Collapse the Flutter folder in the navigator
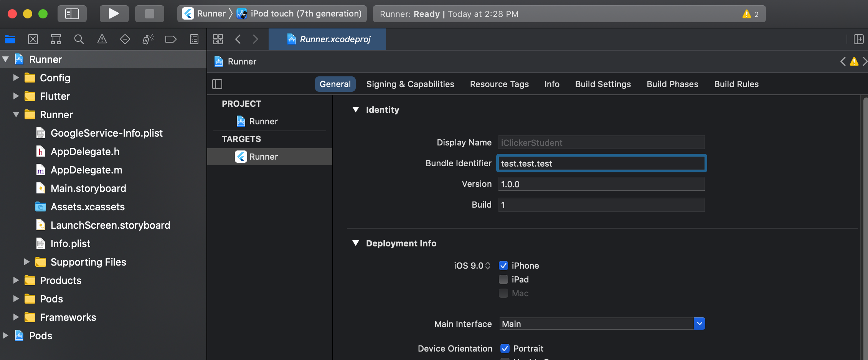Viewport: 868px width, 360px height. (16, 96)
